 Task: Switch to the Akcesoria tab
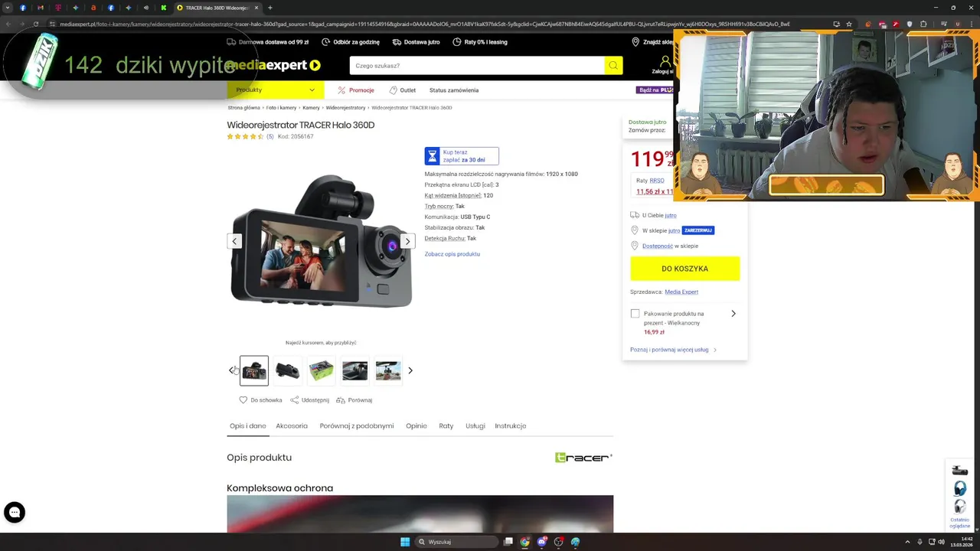pyautogui.click(x=292, y=426)
